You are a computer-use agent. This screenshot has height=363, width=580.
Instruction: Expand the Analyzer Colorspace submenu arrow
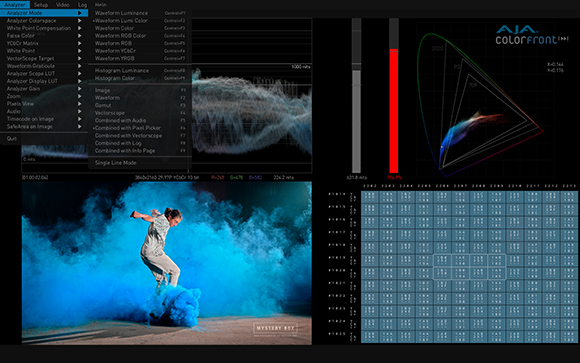click(x=80, y=21)
